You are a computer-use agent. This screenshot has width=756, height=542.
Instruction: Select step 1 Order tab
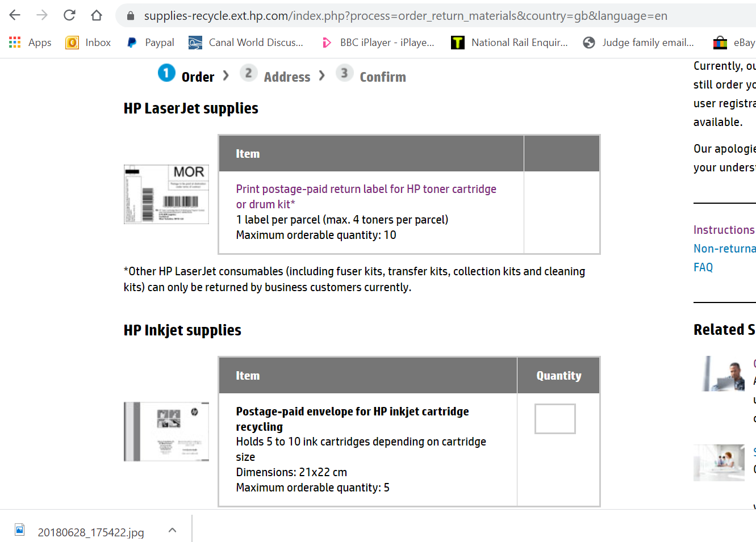tap(186, 74)
